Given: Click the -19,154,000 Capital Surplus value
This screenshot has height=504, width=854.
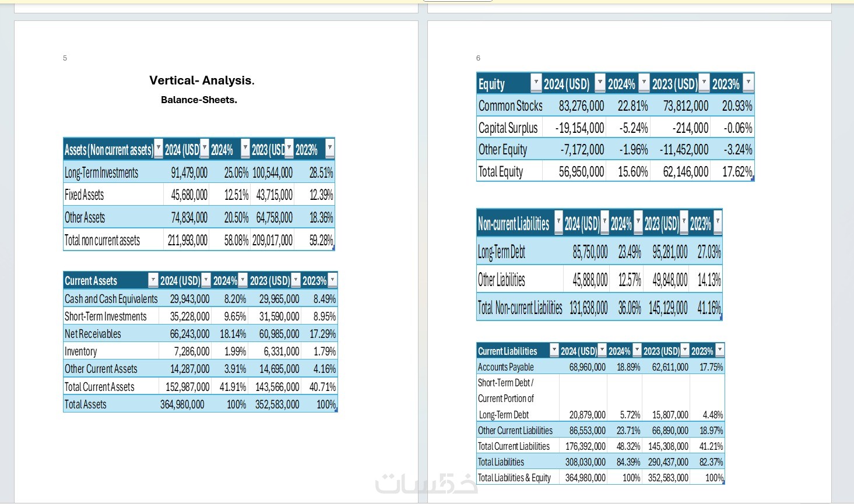Looking at the screenshot, I should [579, 128].
